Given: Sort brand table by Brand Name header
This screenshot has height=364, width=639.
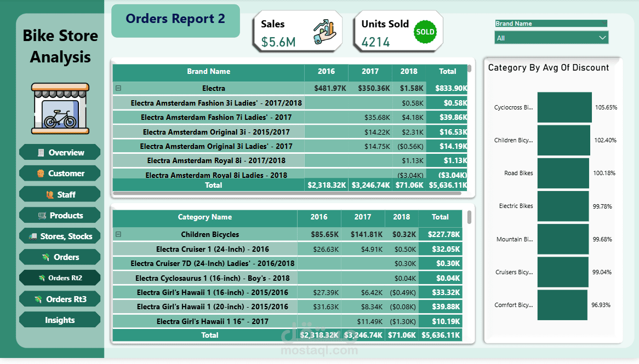Looking at the screenshot, I should (209, 71).
